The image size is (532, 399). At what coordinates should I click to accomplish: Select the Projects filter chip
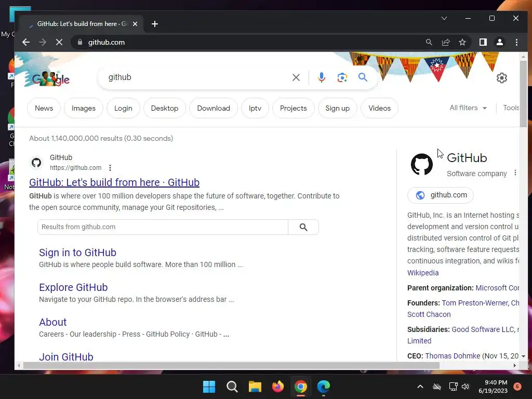[293, 108]
